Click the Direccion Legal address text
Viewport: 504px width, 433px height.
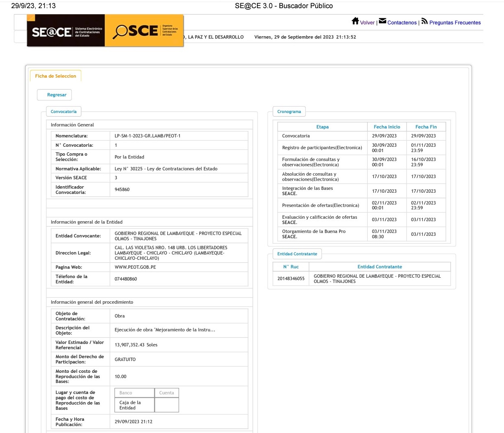[x=171, y=253]
